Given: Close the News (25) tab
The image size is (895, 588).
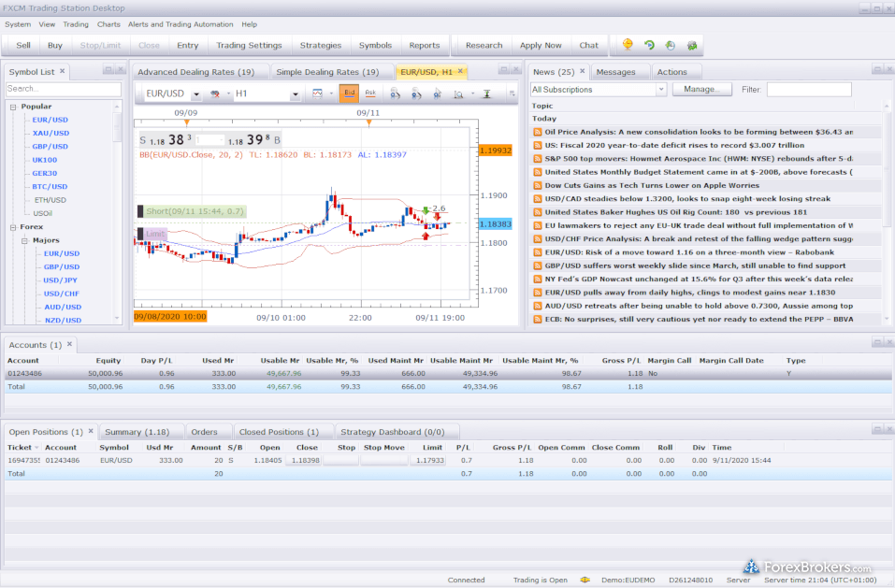Looking at the screenshot, I should pyautogui.click(x=583, y=71).
